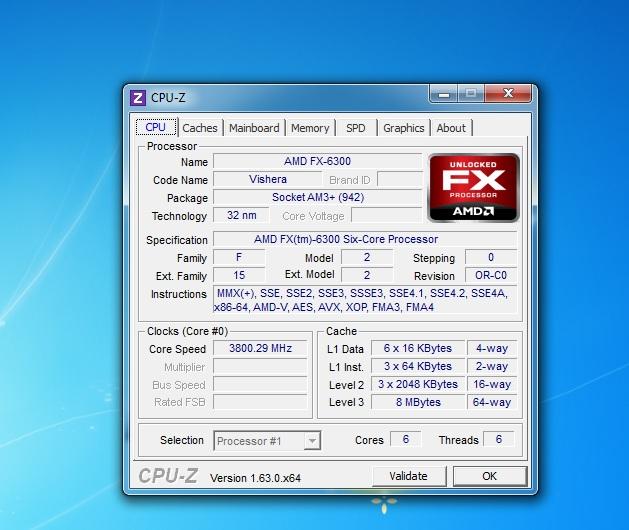The height and width of the screenshot is (530, 629).
Task: Open the Mainboard tab
Action: (x=254, y=128)
